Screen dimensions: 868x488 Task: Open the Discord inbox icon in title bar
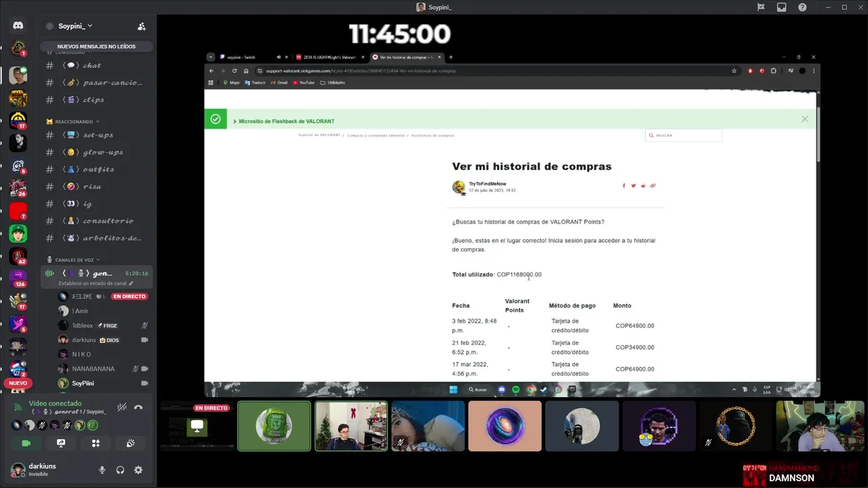[x=781, y=7]
